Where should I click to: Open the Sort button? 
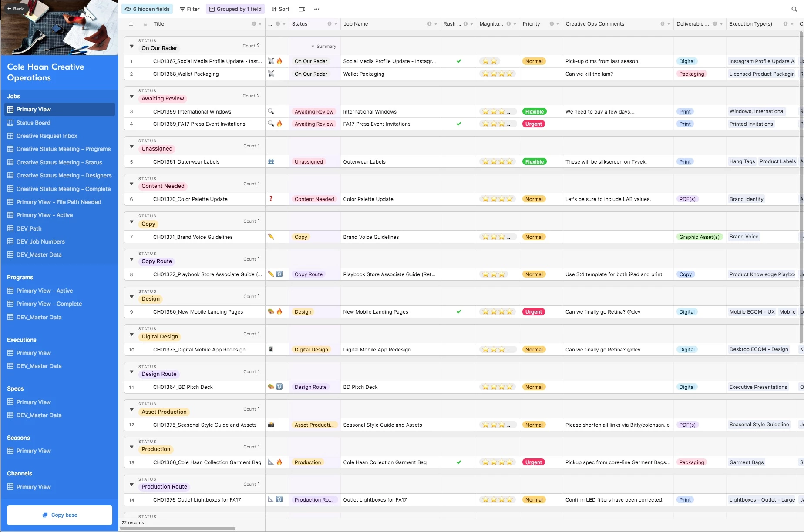point(280,9)
